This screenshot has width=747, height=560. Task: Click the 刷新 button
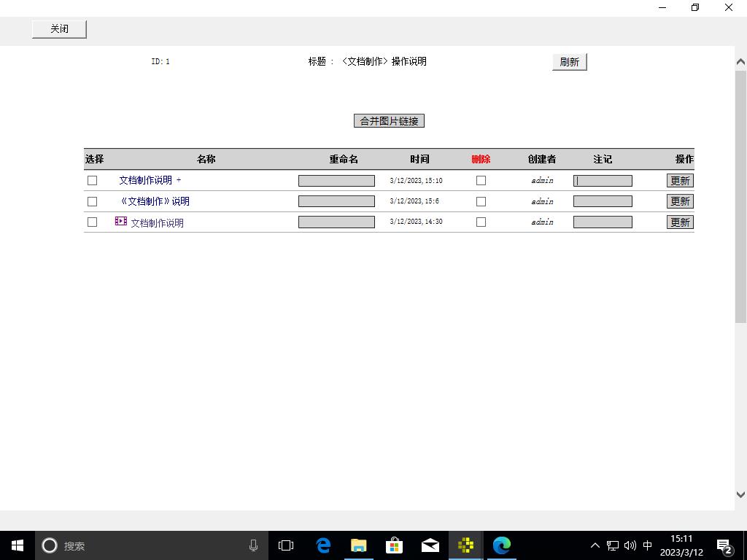(569, 62)
